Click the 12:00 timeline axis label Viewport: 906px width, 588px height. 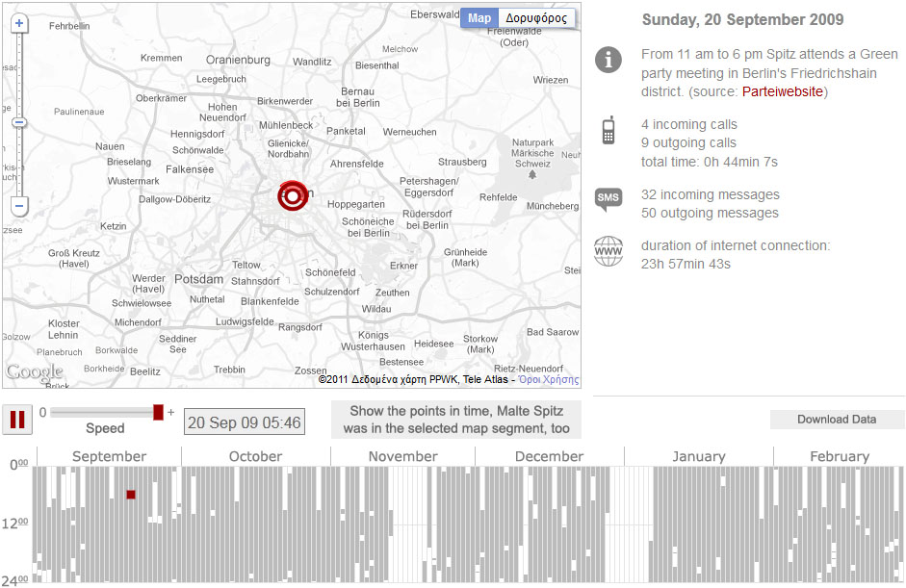coord(14,524)
